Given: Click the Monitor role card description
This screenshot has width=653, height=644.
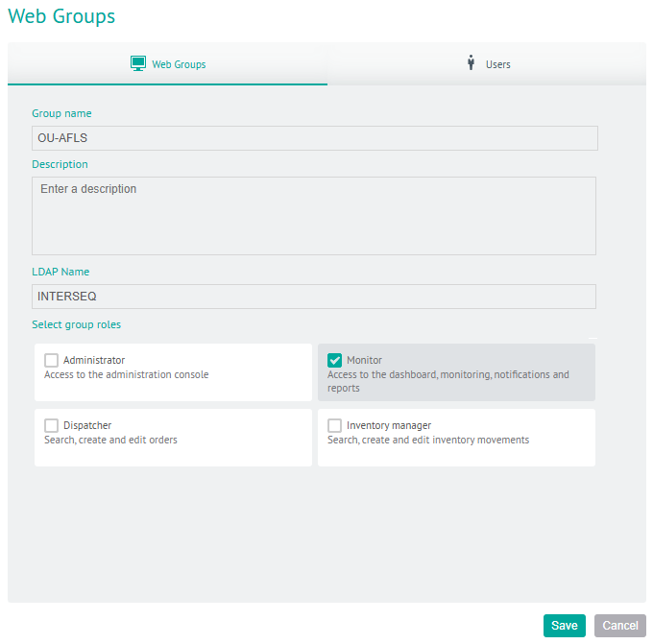Looking at the screenshot, I should (x=448, y=381).
